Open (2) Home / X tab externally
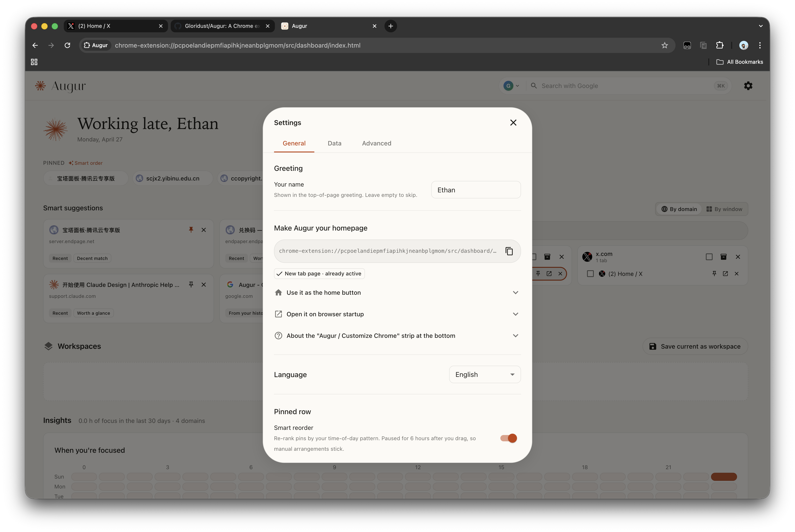The height and width of the screenshot is (532, 795). tap(725, 273)
